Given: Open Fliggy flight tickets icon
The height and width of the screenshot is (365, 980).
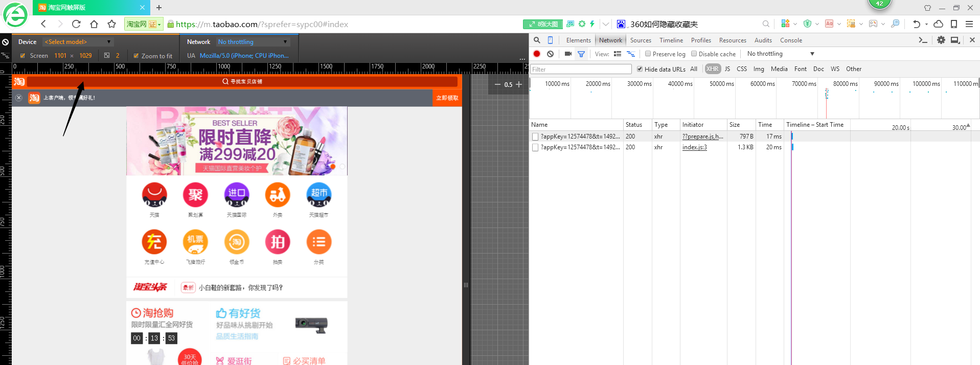Looking at the screenshot, I should (195, 242).
